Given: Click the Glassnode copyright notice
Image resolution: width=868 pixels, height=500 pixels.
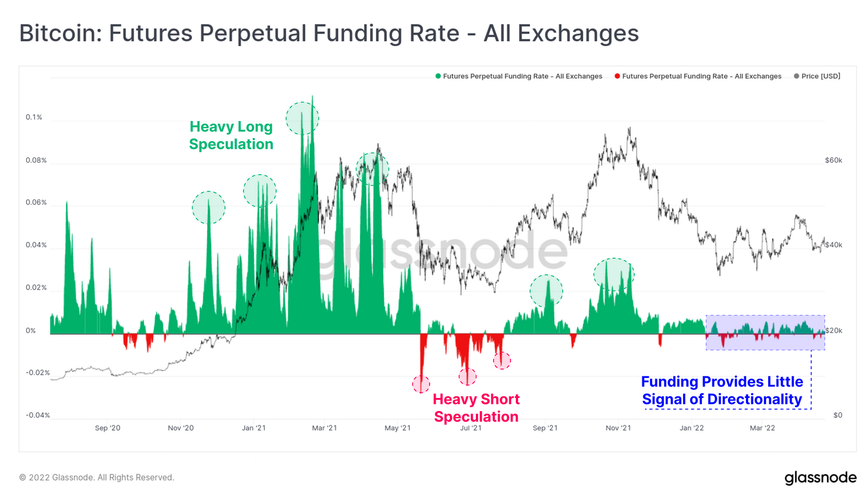Looking at the screenshot, I should (x=97, y=478).
